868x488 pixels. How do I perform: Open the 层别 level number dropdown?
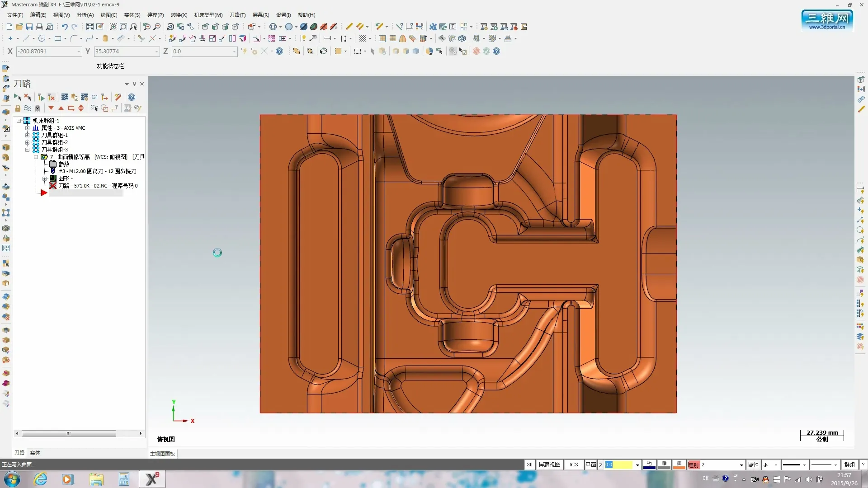tap(741, 465)
